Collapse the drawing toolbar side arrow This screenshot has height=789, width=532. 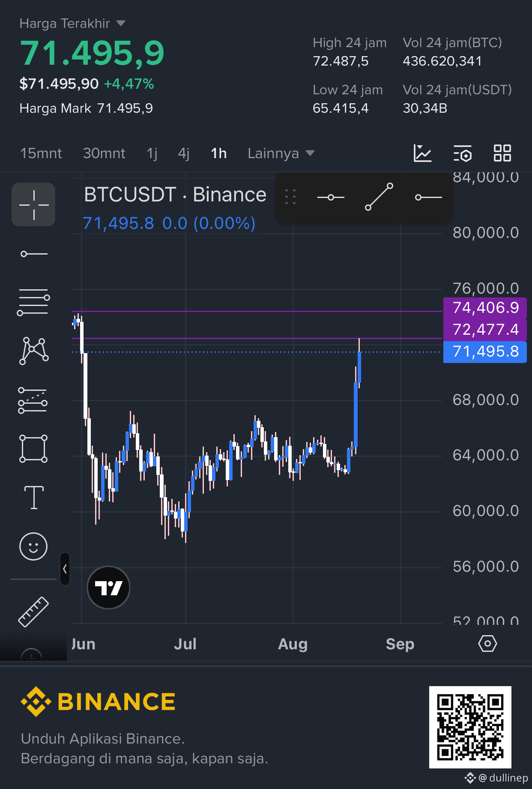pyautogui.click(x=65, y=569)
